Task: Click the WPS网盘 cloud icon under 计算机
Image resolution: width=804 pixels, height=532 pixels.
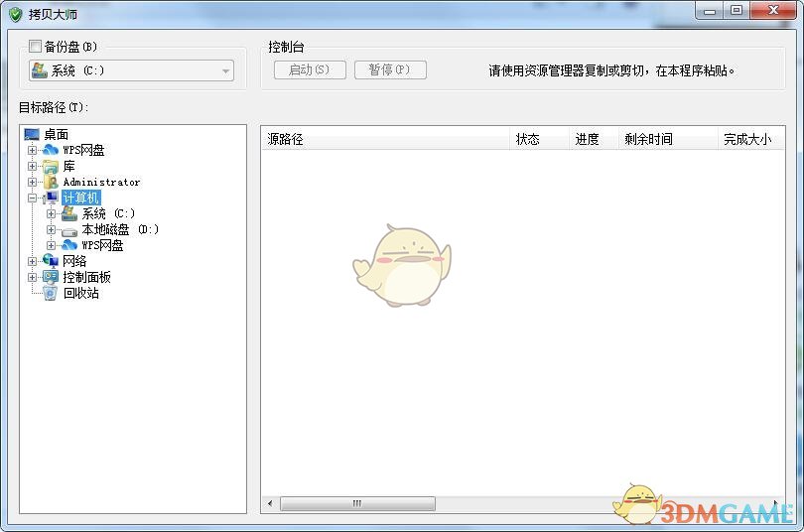Action: [x=69, y=245]
